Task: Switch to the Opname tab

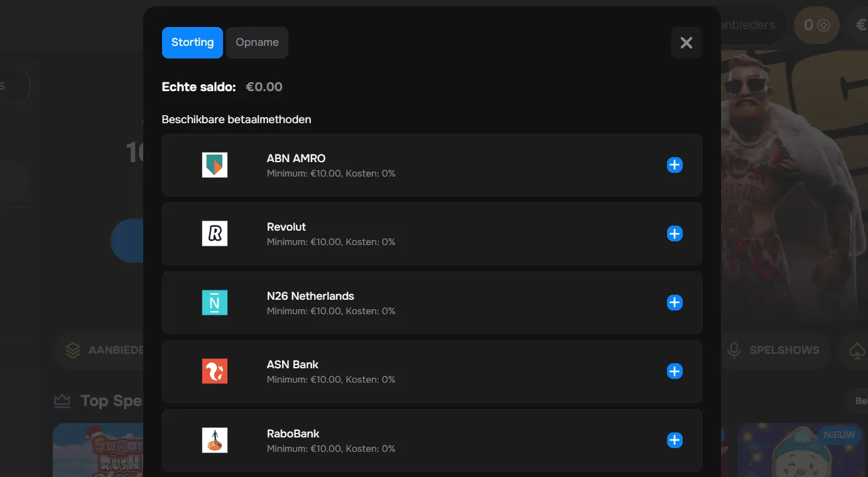Action: [257, 42]
